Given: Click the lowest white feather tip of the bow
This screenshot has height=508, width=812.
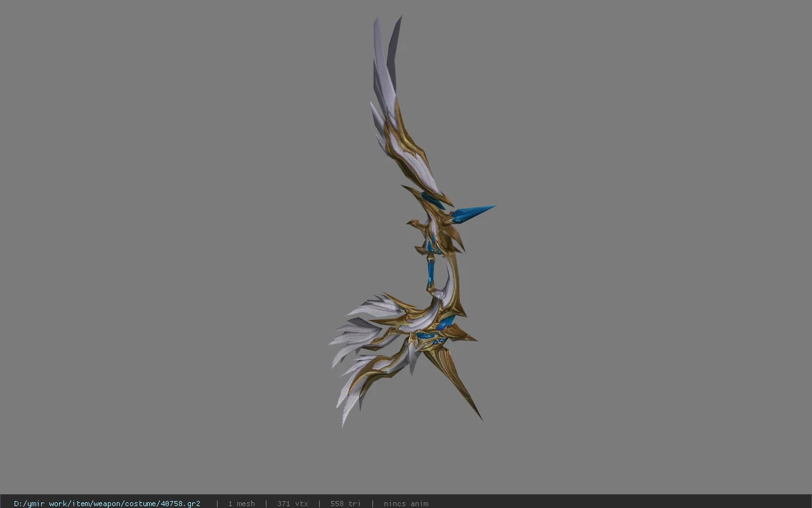Looking at the screenshot, I should tap(346, 416).
